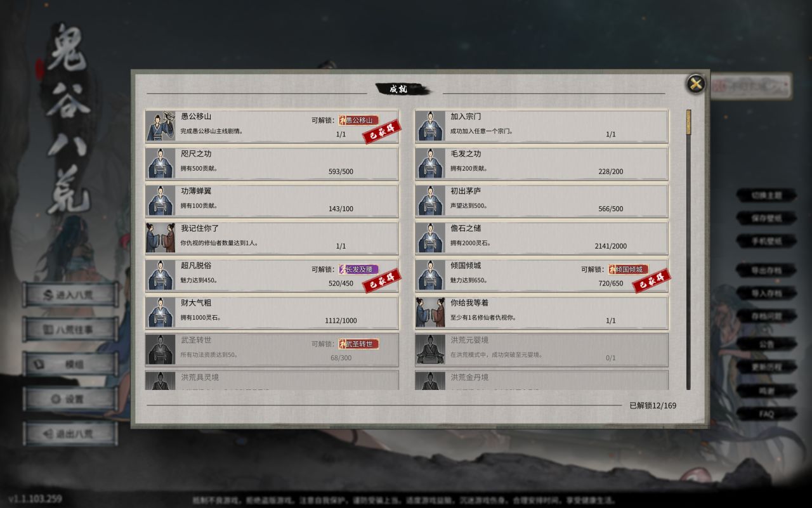
Task: Close the achievements panel with the X
Action: coord(696,84)
